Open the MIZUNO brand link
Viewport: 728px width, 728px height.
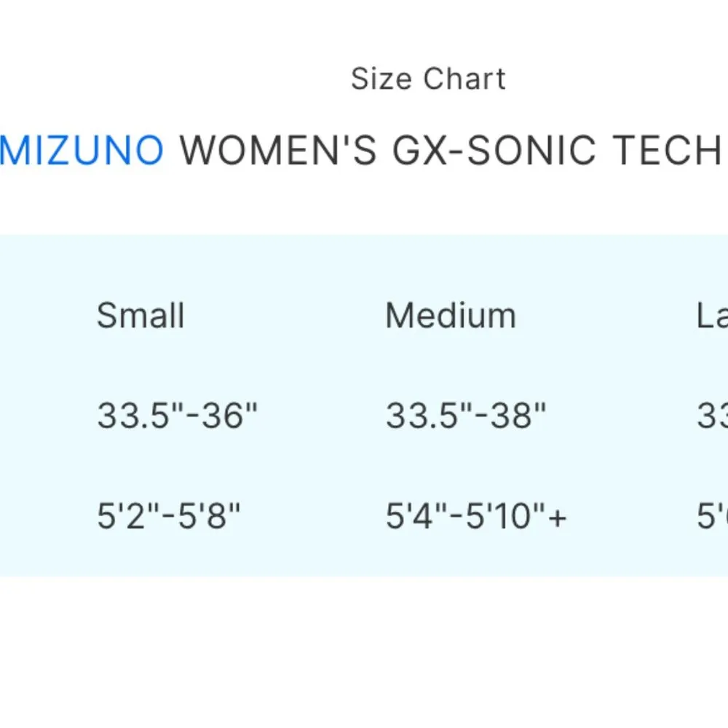[82, 150]
